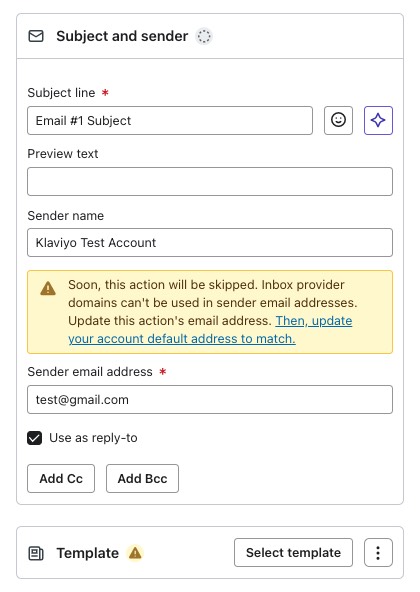Click the Use as reply-to label
The width and height of the screenshot is (420, 592).
point(93,438)
